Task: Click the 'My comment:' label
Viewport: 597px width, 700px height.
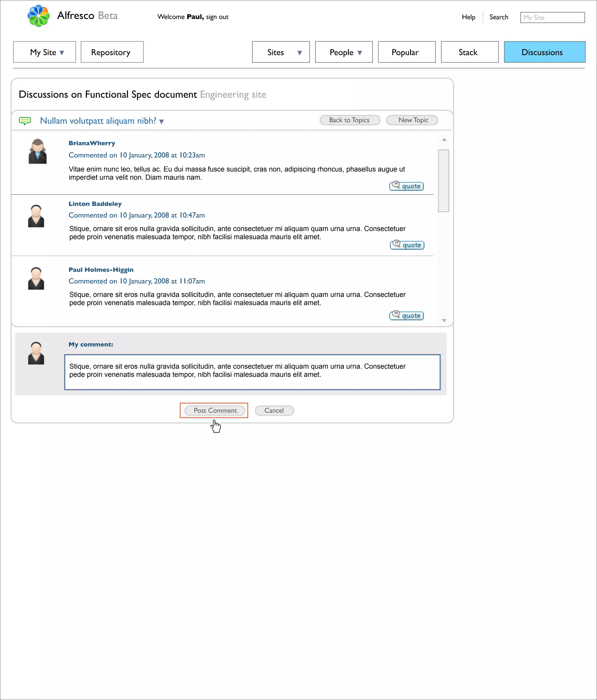Action: [x=91, y=344]
